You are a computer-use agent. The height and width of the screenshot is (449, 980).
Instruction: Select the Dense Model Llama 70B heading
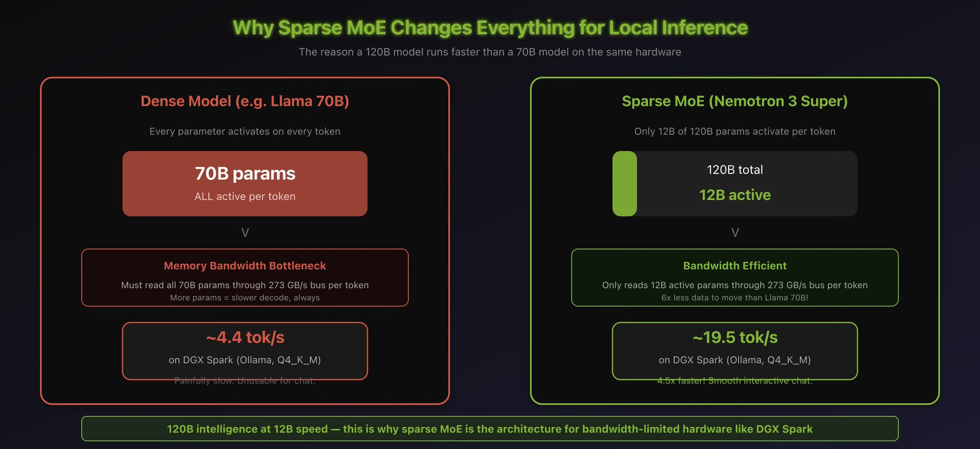coord(245,101)
